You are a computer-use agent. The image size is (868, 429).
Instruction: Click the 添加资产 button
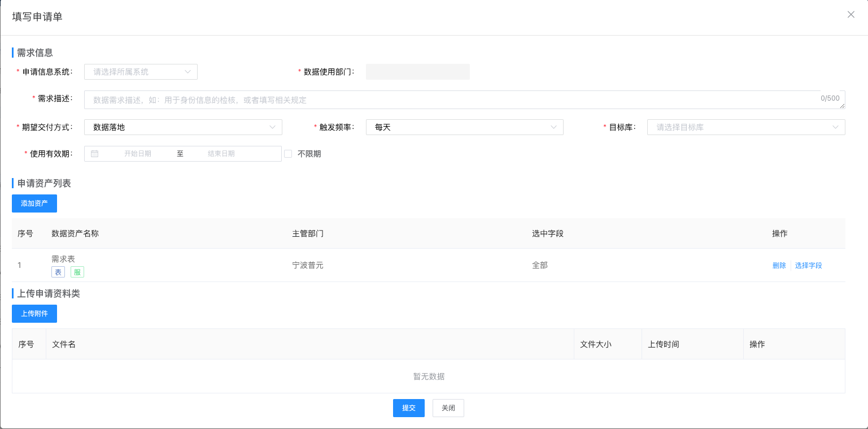34,203
